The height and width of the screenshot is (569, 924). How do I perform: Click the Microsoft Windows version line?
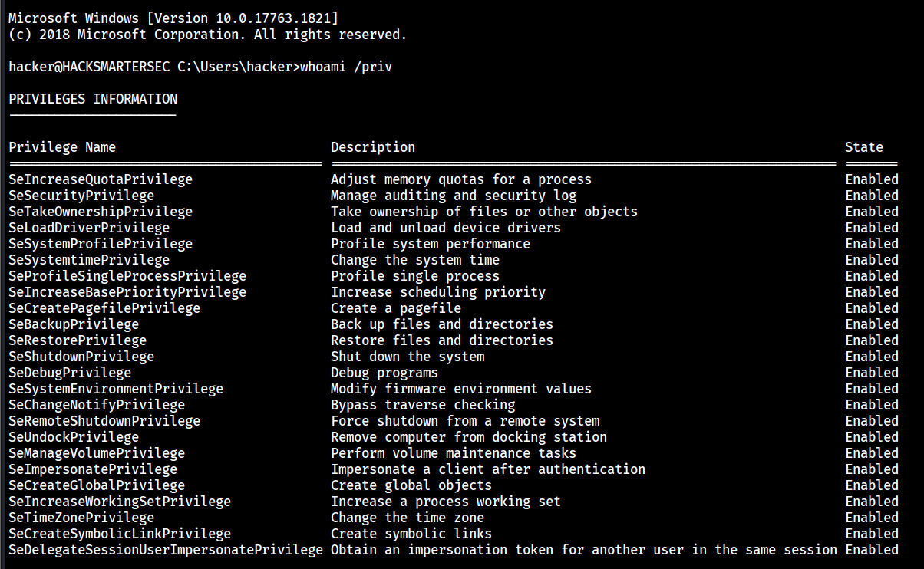coord(173,18)
